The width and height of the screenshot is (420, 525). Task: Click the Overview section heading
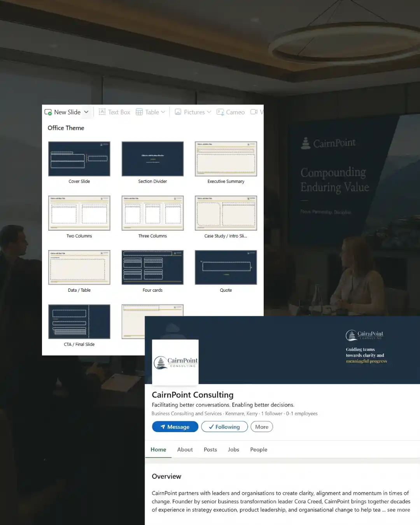(x=166, y=476)
